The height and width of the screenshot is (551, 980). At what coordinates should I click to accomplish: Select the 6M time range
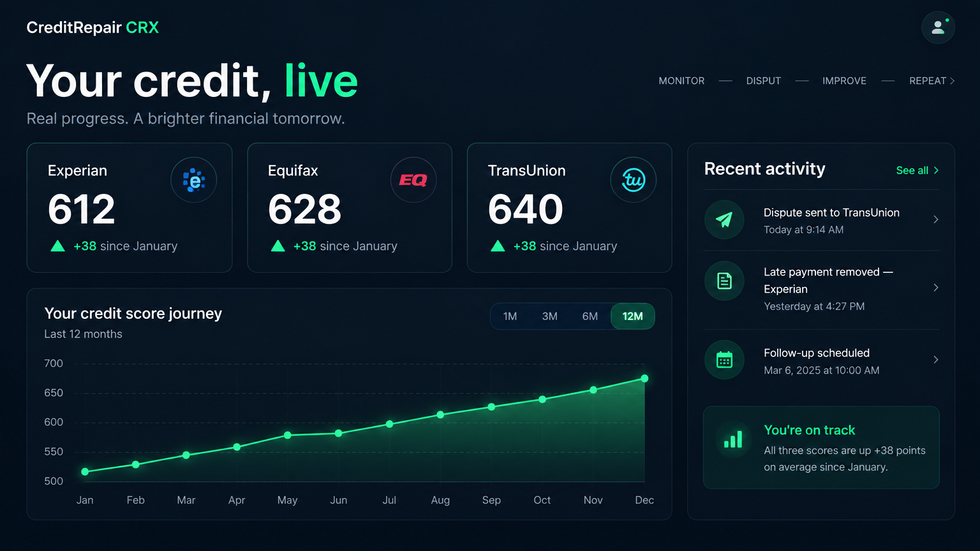[x=590, y=316]
